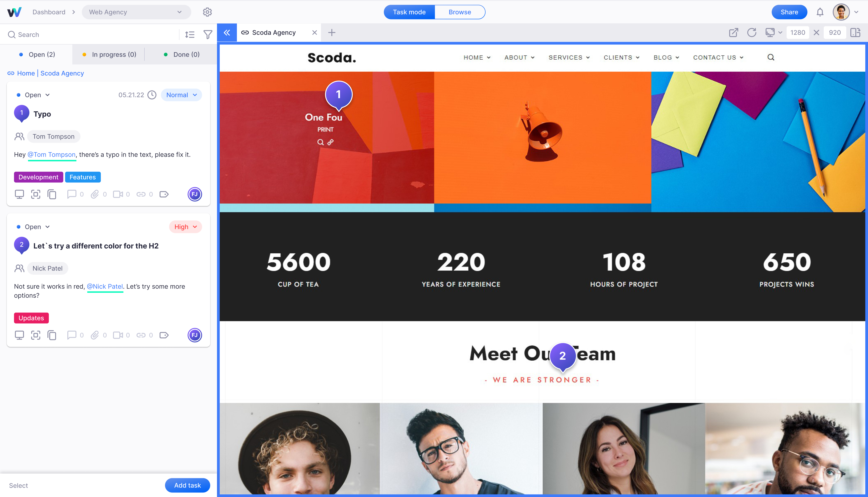Open the sort tasks icon beside search
The image size is (868, 497).
pyautogui.click(x=190, y=35)
